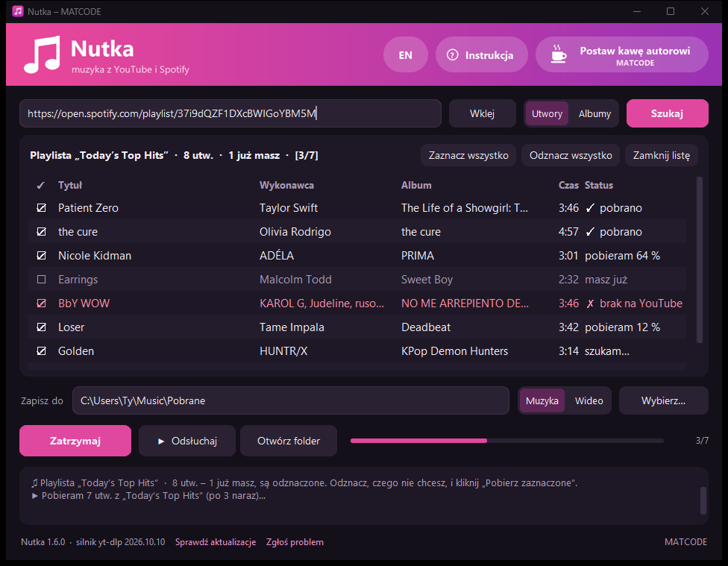Click Wklej to paste the link
Viewport: 728px width, 566px height.
tap(482, 114)
